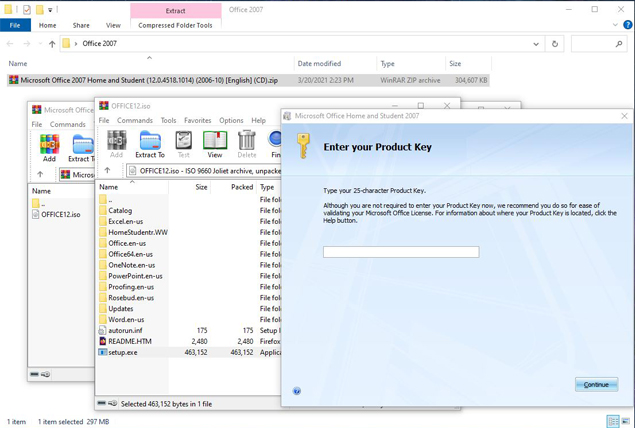Screen dimensions: 639x430
Task: Click Extract To icon in OFFICE12.iso window
Action: (150, 144)
